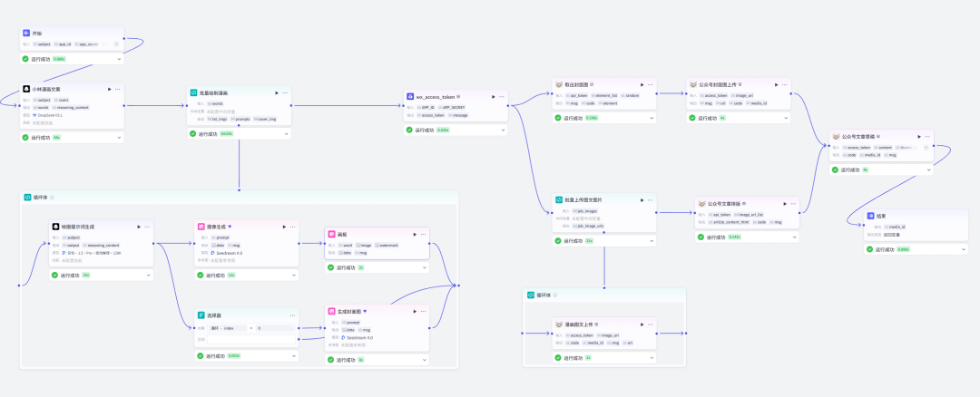Screen dimensions: 980x397
Task: Expand run result under the 结束 node
Action: 963,249
